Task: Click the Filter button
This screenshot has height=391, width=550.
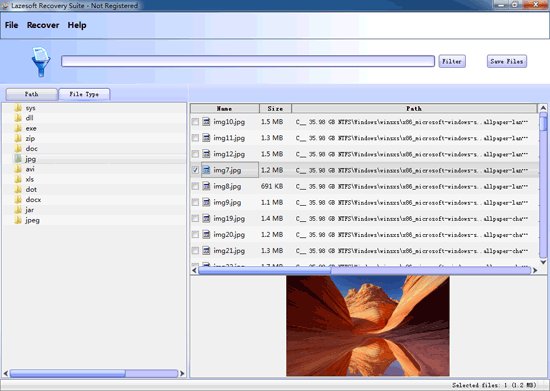Action: (x=452, y=61)
